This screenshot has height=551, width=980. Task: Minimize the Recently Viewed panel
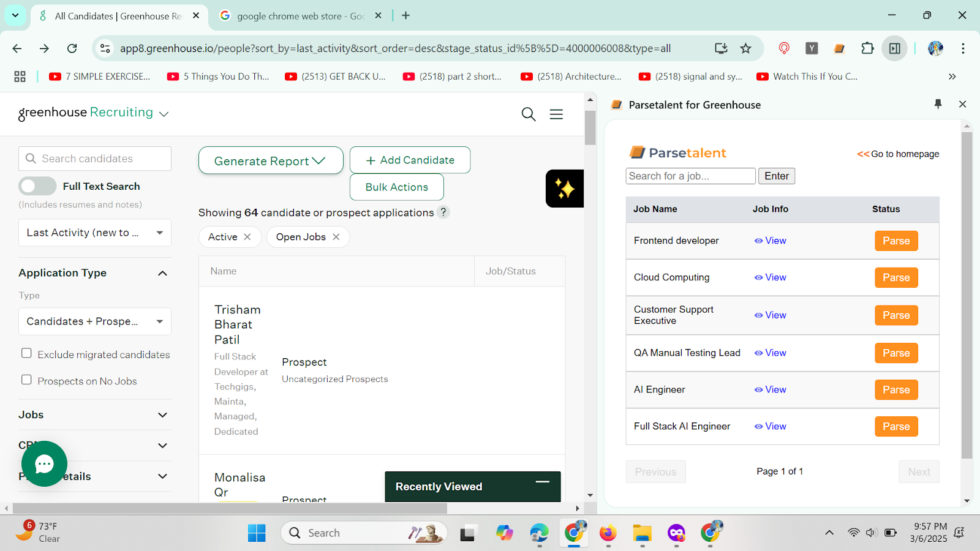tap(542, 482)
